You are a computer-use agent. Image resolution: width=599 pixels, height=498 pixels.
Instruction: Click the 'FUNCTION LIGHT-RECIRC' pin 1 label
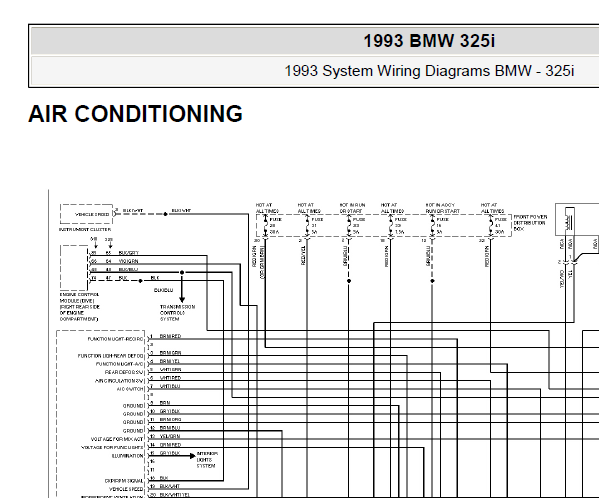pyautogui.click(x=115, y=339)
